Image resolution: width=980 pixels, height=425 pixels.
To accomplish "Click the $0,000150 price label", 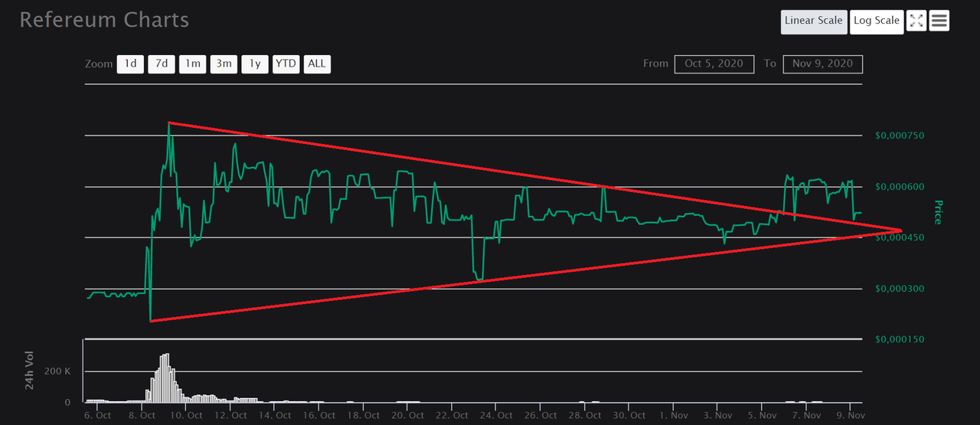I will coord(900,339).
